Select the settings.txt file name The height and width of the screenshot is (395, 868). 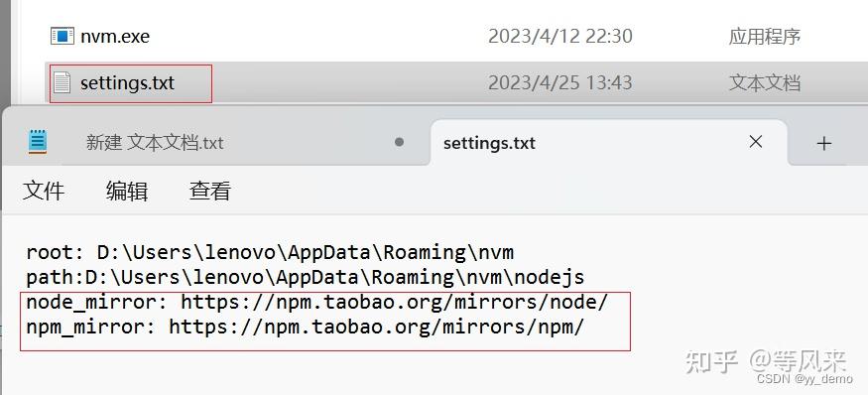pos(127,83)
